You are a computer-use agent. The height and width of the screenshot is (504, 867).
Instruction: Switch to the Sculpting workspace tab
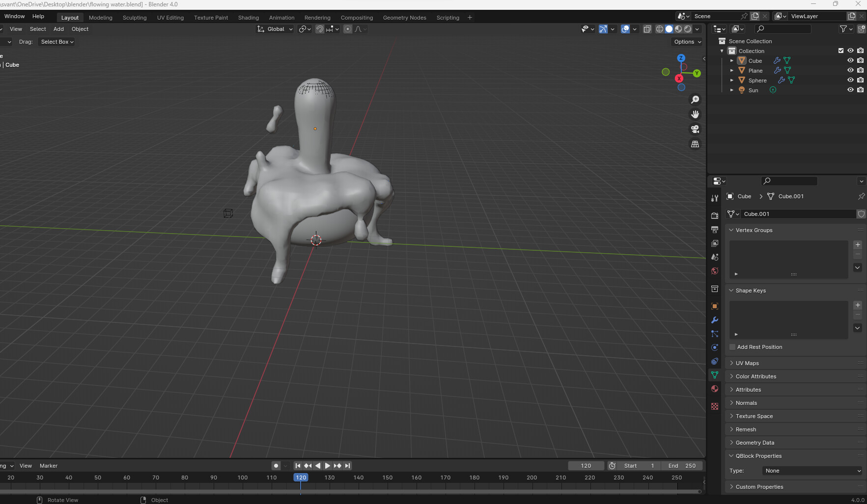point(135,18)
